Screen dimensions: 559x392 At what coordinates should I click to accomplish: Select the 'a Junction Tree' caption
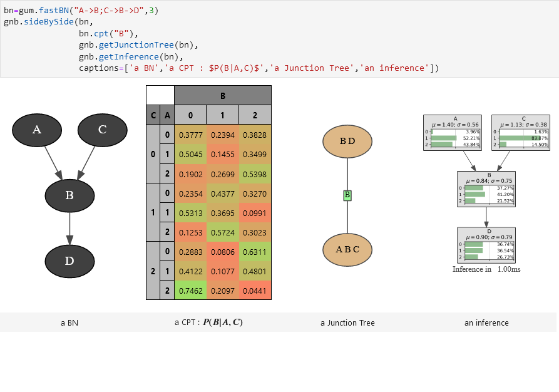pos(347,322)
